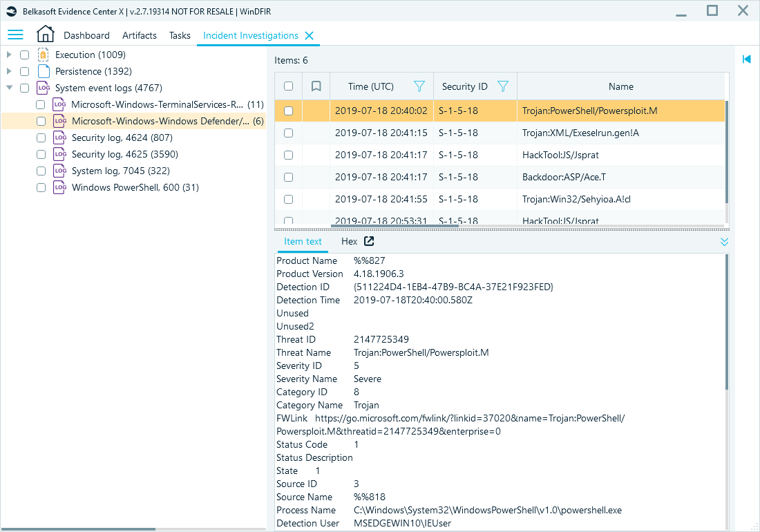Open the Artifacts tab
Viewport: 760px width, 532px height.
pos(139,35)
